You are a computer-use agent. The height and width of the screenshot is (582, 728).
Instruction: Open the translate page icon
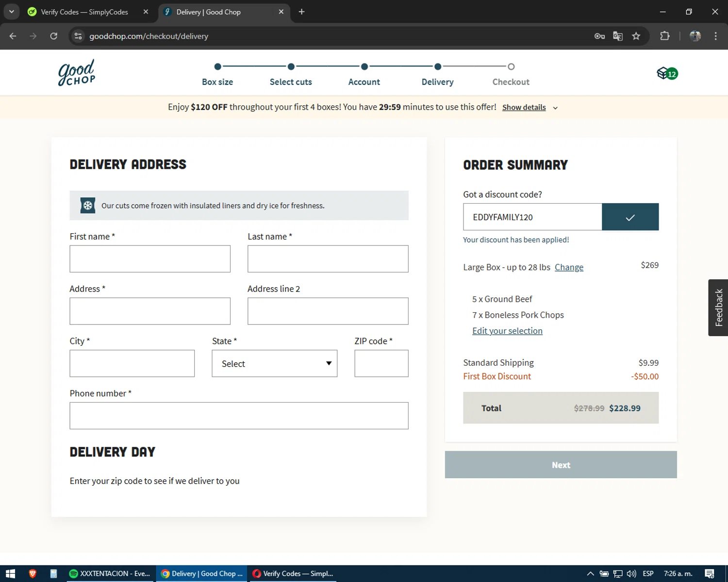618,36
